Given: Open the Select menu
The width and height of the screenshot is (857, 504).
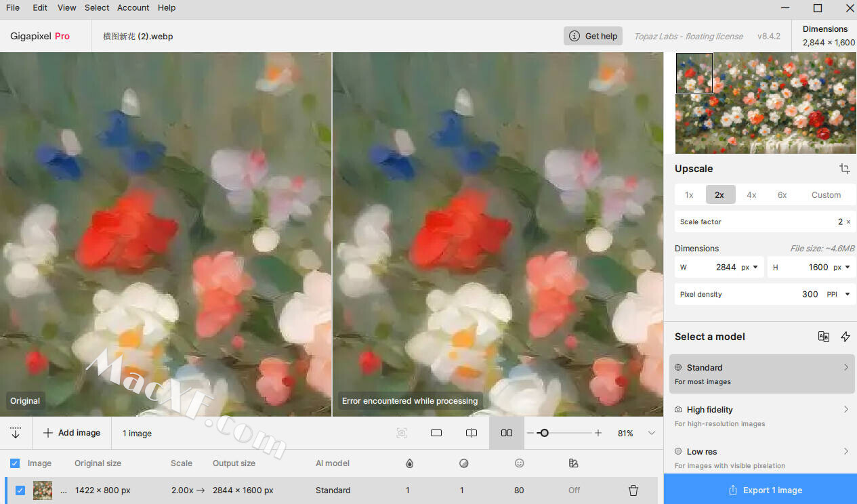Looking at the screenshot, I should pyautogui.click(x=97, y=8).
